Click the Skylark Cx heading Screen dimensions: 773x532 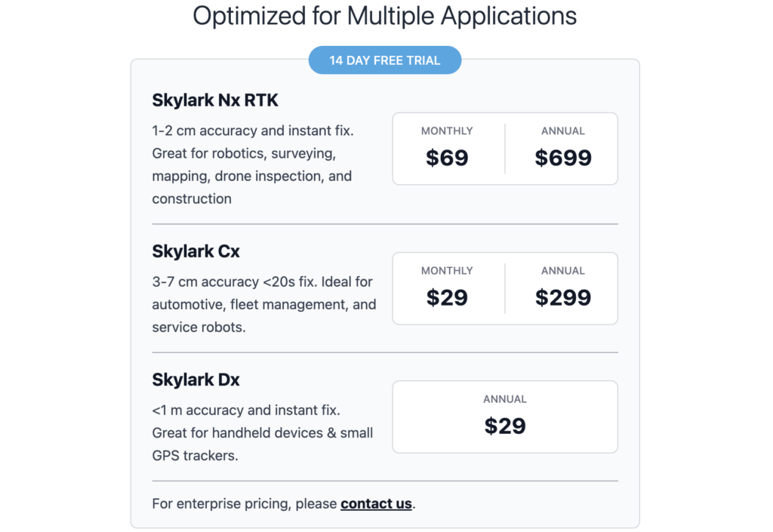pos(196,251)
